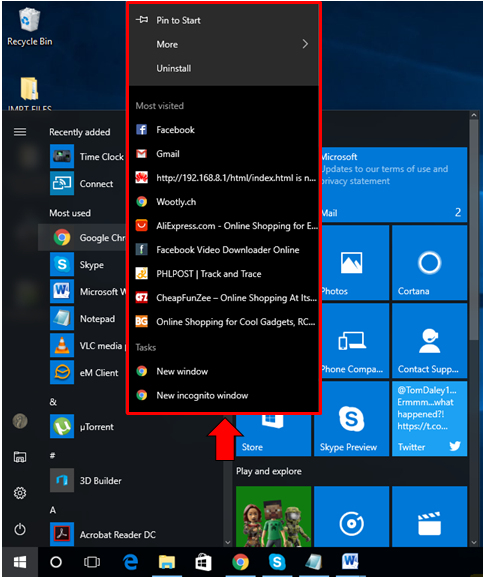Open AliExpress.com Online Shopping entry
The image size is (484, 578).
point(223,226)
